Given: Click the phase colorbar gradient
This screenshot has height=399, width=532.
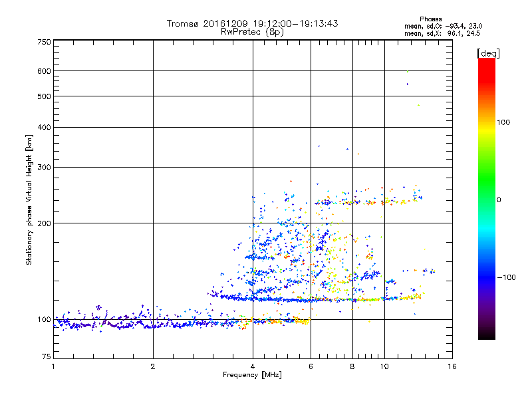Looking at the screenshot, I should (x=487, y=198).
